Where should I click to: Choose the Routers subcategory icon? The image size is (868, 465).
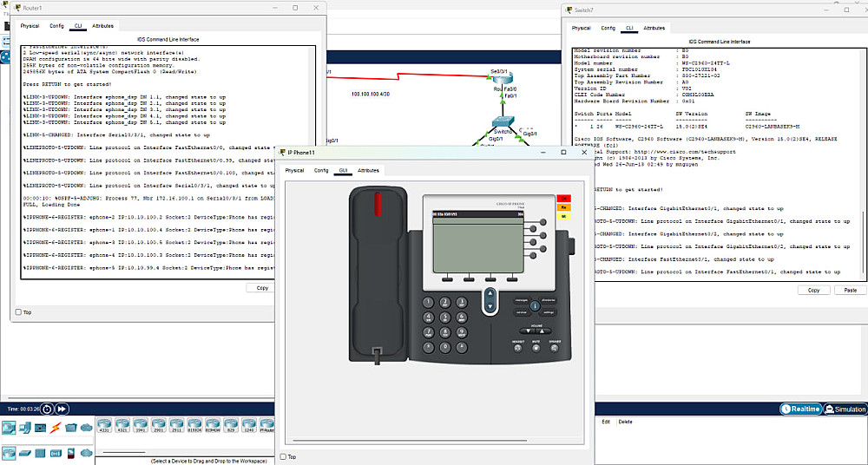coord(9,453)
